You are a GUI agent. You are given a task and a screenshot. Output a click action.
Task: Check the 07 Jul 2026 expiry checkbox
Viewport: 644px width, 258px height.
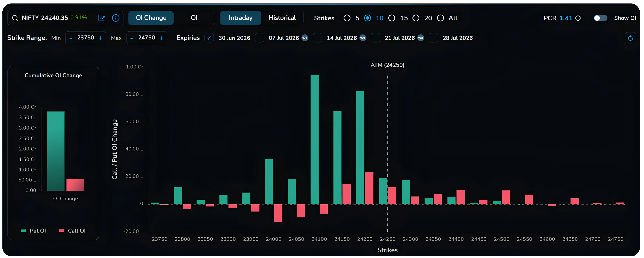(x=259, y=38)
